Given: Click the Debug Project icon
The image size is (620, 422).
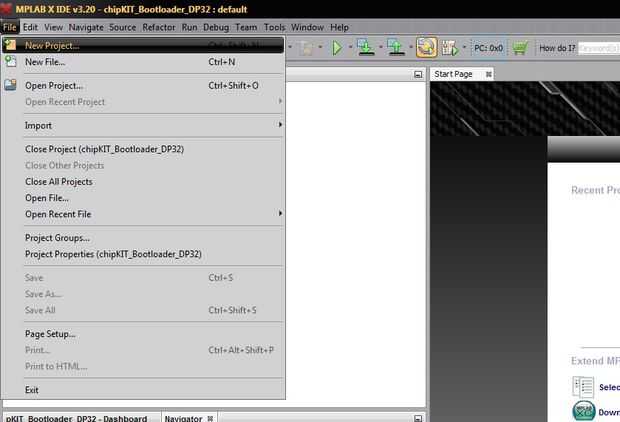Looking at the screenshot, I should click(450, 48).
